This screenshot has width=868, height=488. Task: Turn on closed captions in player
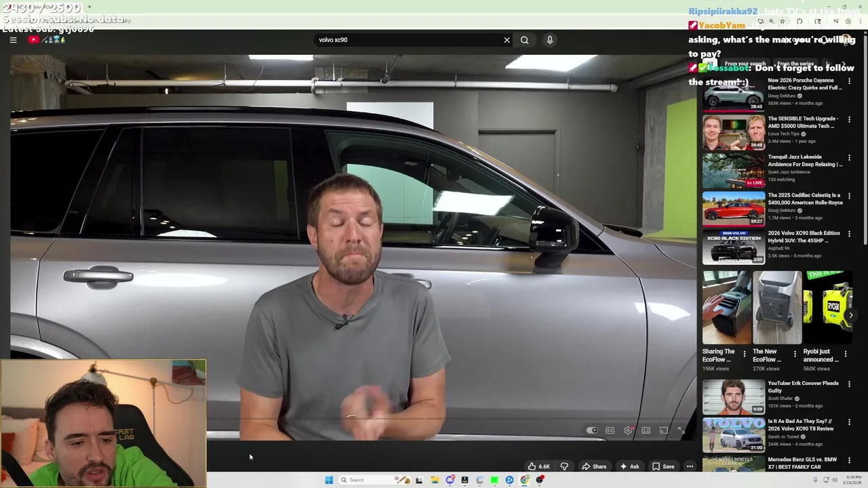click(610, 430)
